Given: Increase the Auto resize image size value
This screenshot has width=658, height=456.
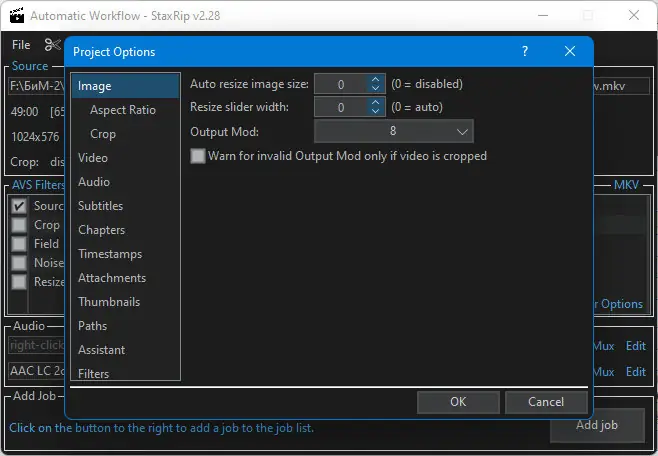Looking at the screenshot, I should (375, 80).
